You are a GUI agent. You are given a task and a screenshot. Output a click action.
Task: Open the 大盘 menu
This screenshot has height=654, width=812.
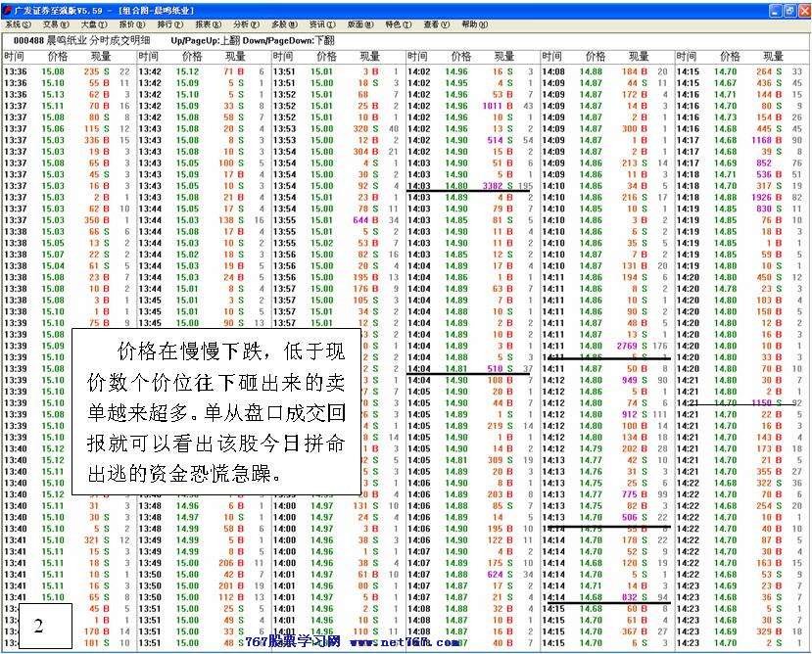[94, 24]
